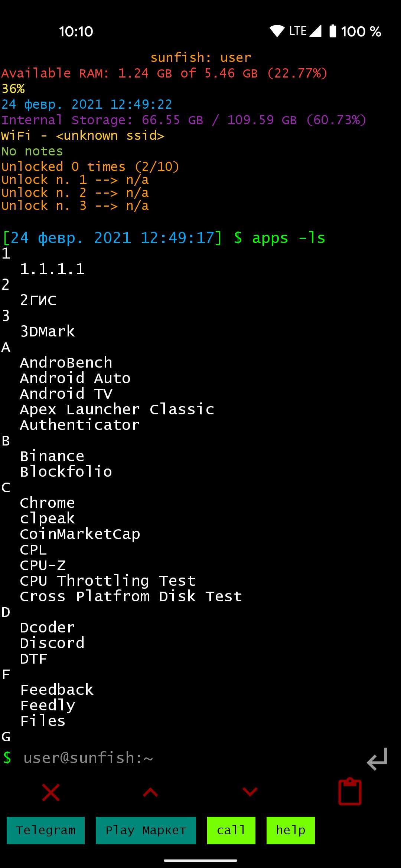Tap the down arrow history icon
The image size is (401, 868).
[x=250, y=792]
